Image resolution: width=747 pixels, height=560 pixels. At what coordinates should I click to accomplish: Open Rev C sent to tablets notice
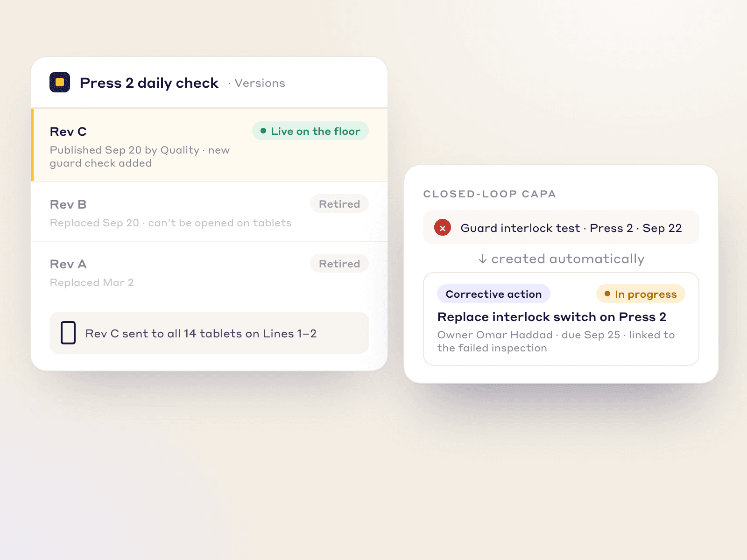[x=209, y=333]
